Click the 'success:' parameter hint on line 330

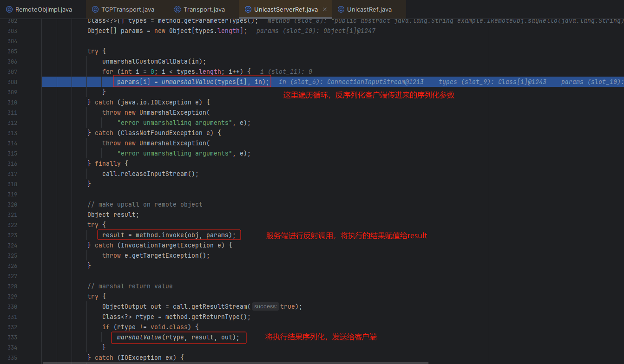coord(265,307)
